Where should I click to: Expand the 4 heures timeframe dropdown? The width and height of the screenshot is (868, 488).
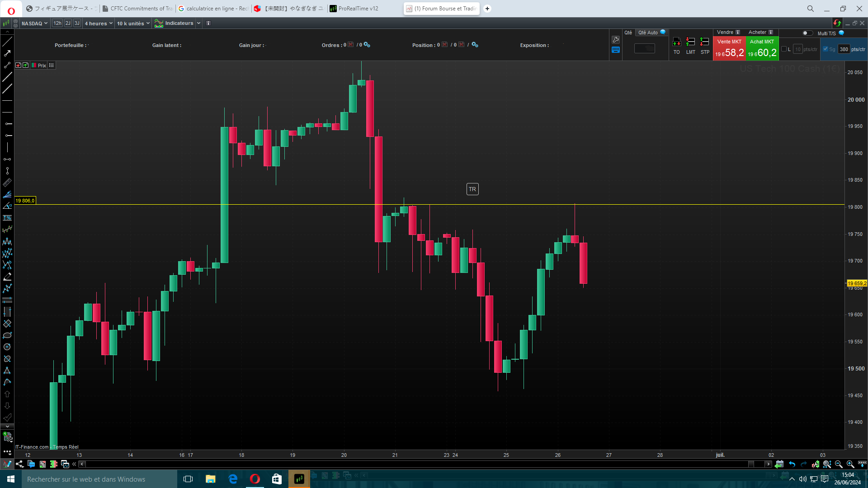[98, 23]
